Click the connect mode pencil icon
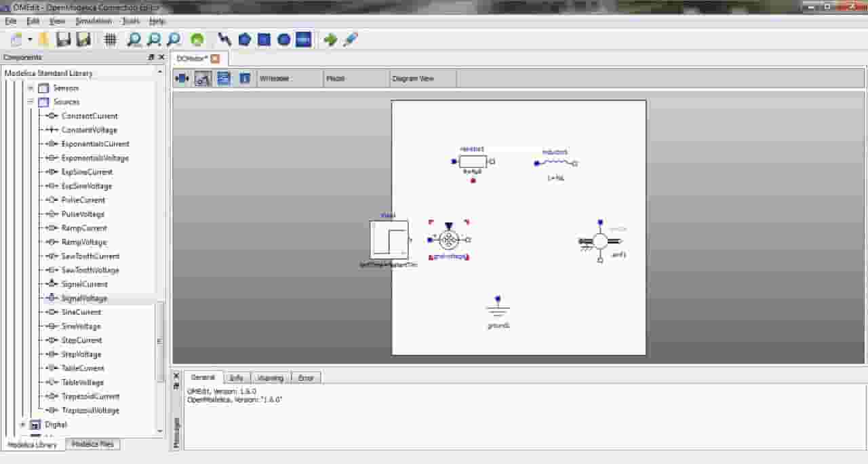The width and height of the screenshot is (868, 464). (x=350, y=39)
